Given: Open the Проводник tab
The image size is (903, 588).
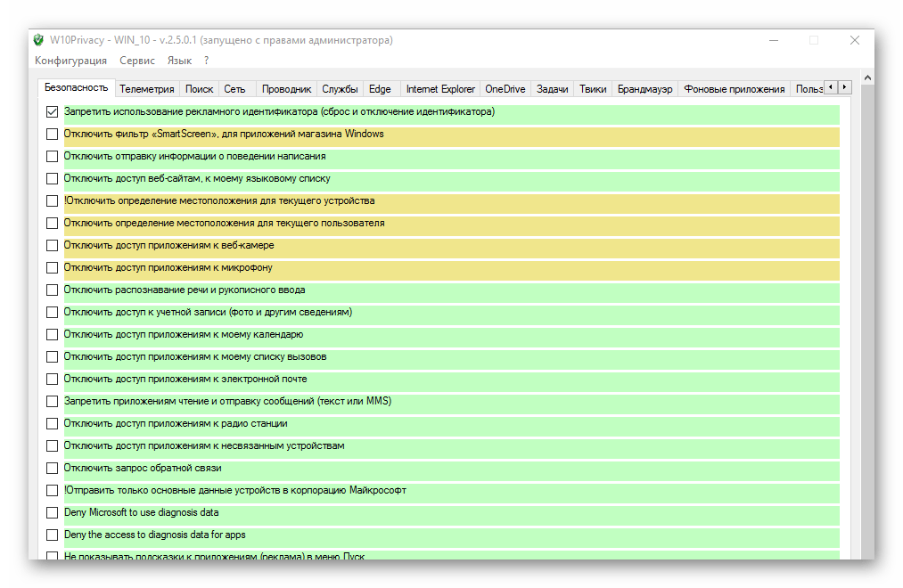Looking at the screenshot, I should pos(286,89).
